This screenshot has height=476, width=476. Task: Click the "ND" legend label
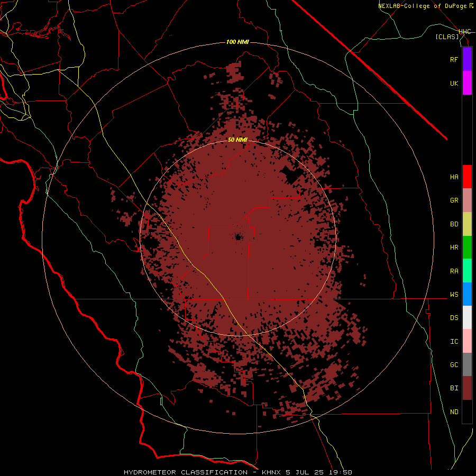tap(454, 412)
